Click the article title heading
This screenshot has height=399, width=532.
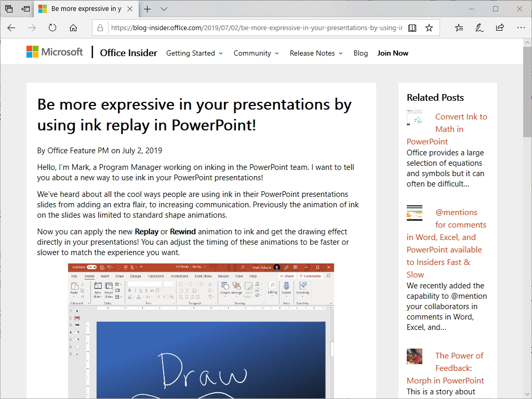194,115
